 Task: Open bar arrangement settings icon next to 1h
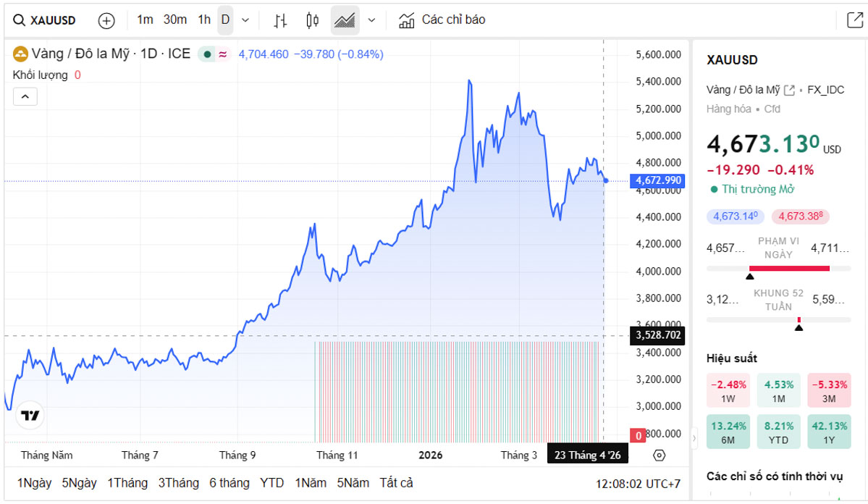coord(279,20)
